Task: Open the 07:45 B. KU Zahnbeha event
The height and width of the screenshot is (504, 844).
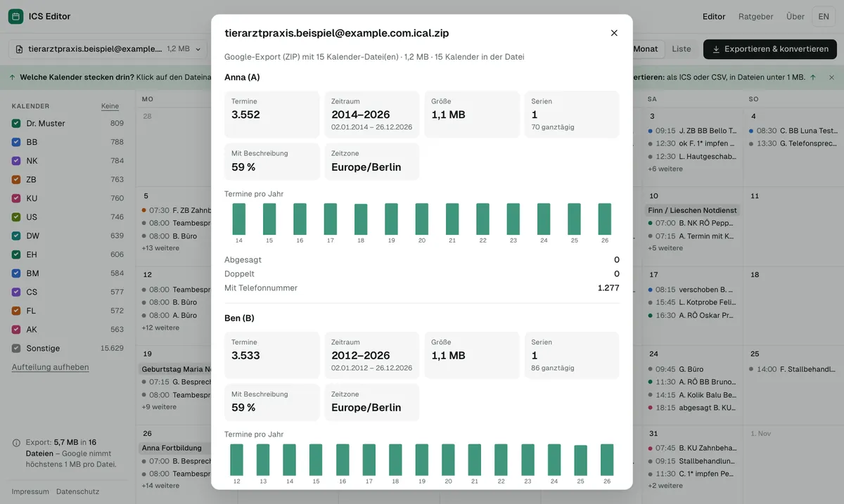Action: coord(693,448)
